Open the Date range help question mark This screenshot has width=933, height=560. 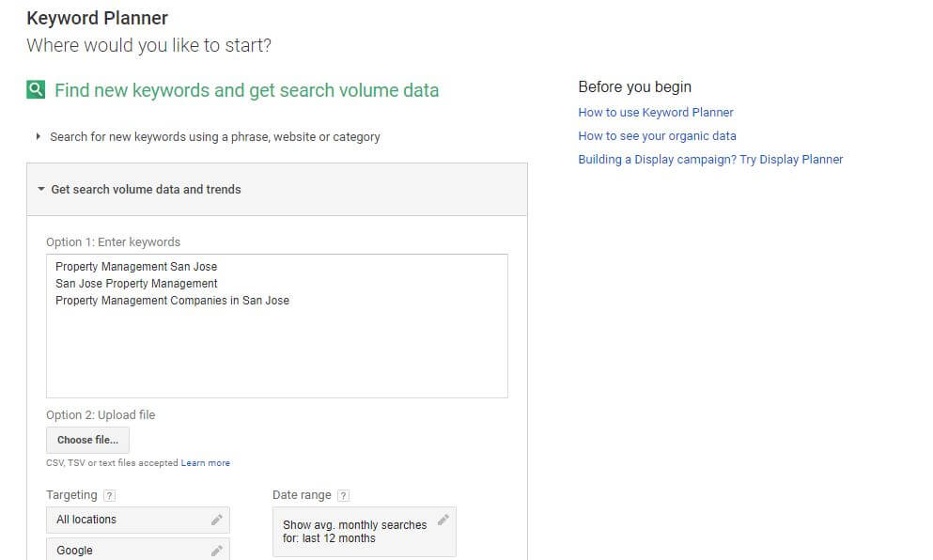click(343, 495)
